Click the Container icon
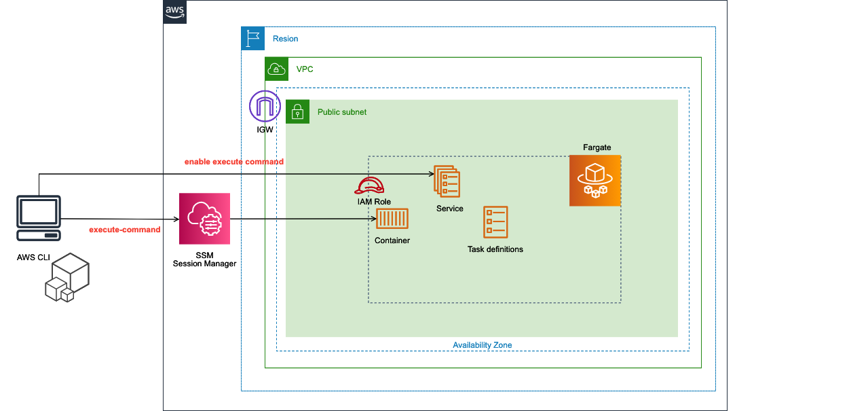The image size is (868, 411). [x=392, y=219]
